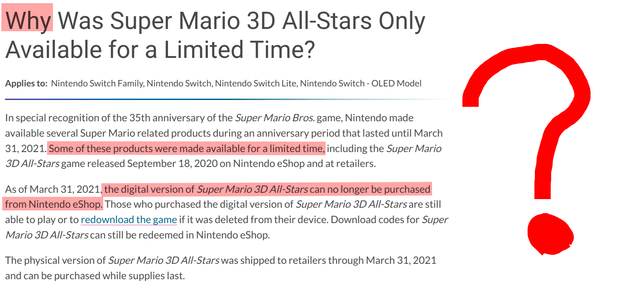Open the 'redownload the game' link
Viewport: 644px width, 286px height.
(x=129, y=220)
